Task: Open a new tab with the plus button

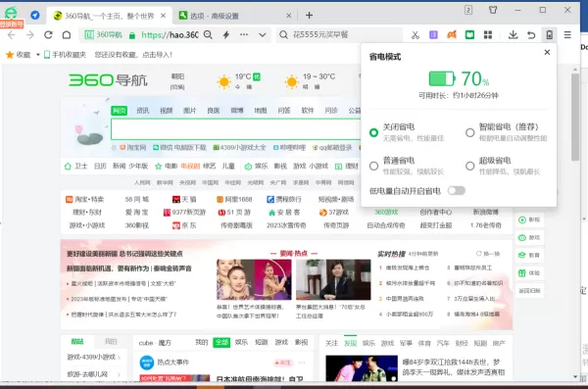Action: tap(309, 15)
